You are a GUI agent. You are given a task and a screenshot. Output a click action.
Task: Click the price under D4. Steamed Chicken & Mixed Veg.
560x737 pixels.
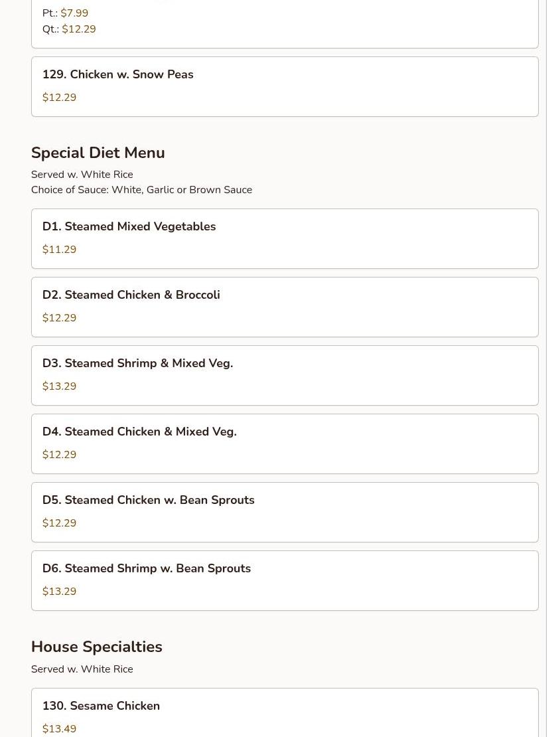[x=59, y=455]
